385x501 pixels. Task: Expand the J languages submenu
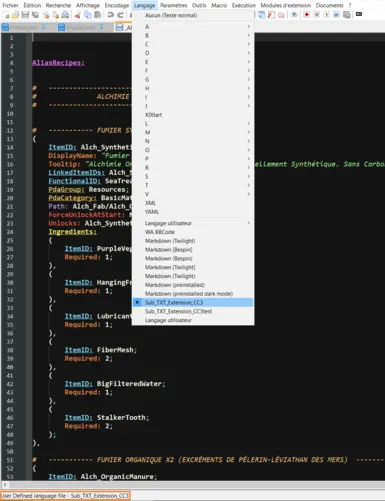[193, 106]
